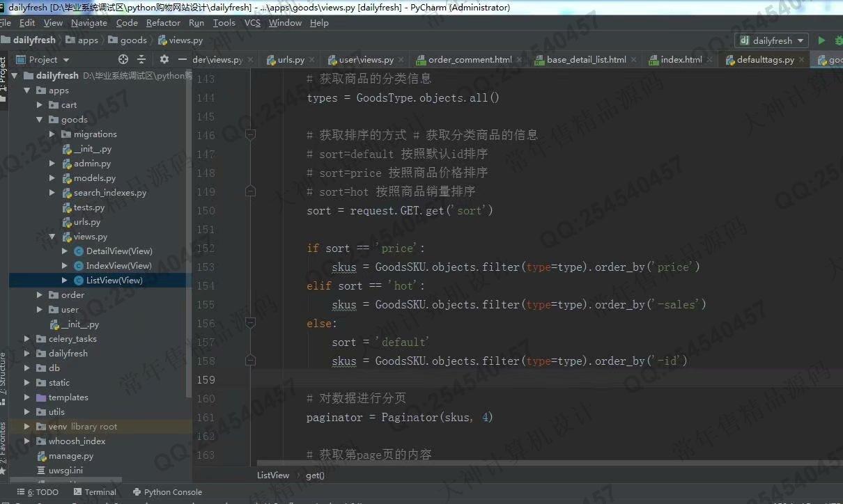Collapse the dailyfresh root project node
The image size is (843, 504).
coord(16,75)
